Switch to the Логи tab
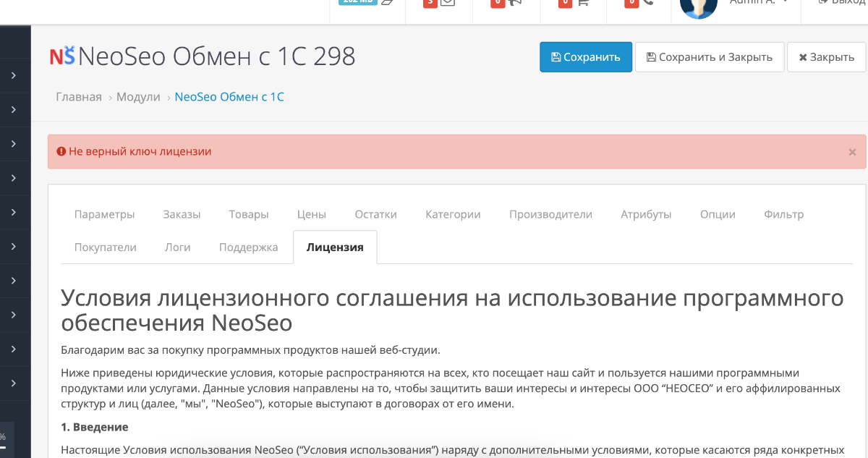 178,247
